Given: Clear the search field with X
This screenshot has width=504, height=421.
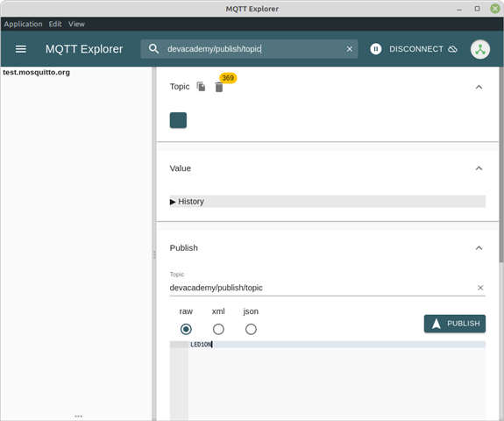Looking at the screenshot, I should (x=350, y=49).
